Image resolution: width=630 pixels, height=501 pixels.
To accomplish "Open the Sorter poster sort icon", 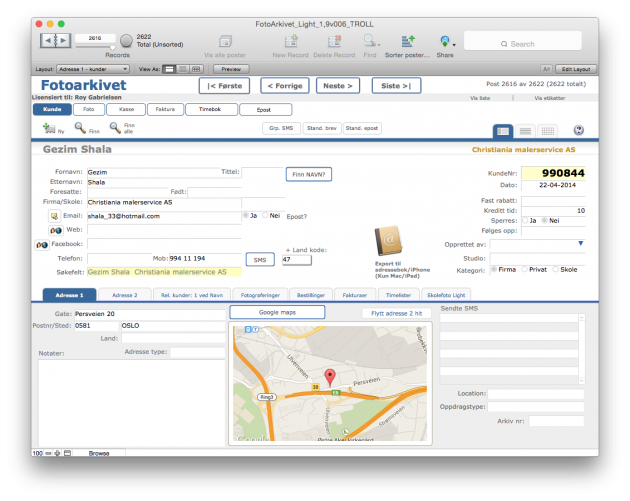I will point(407,41).
